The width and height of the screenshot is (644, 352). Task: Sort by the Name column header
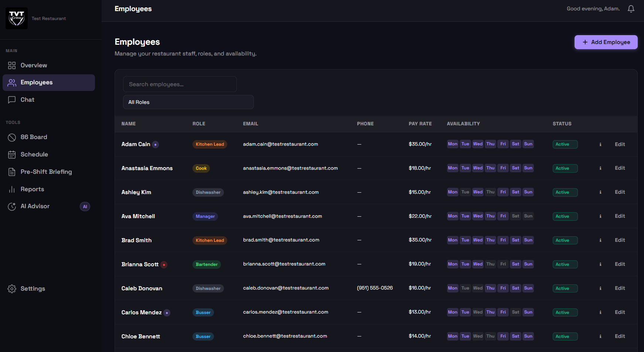tap(129, 124)
